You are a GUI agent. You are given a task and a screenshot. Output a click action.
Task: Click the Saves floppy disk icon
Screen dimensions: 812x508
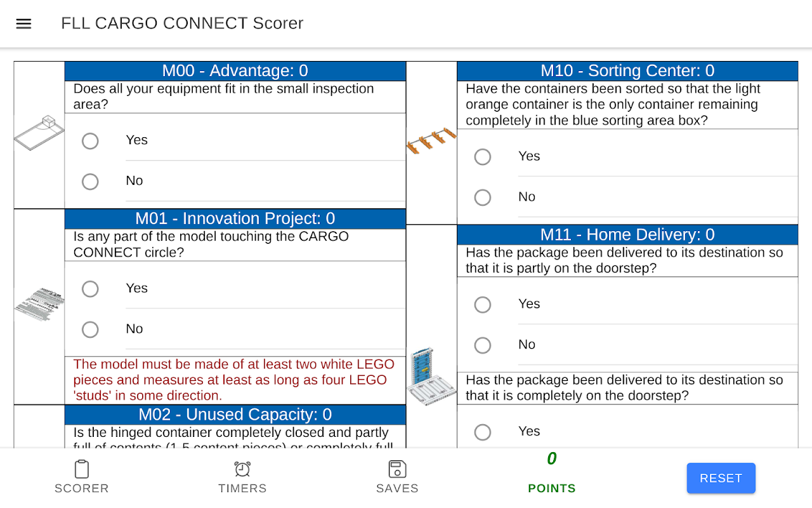[397, 469]
